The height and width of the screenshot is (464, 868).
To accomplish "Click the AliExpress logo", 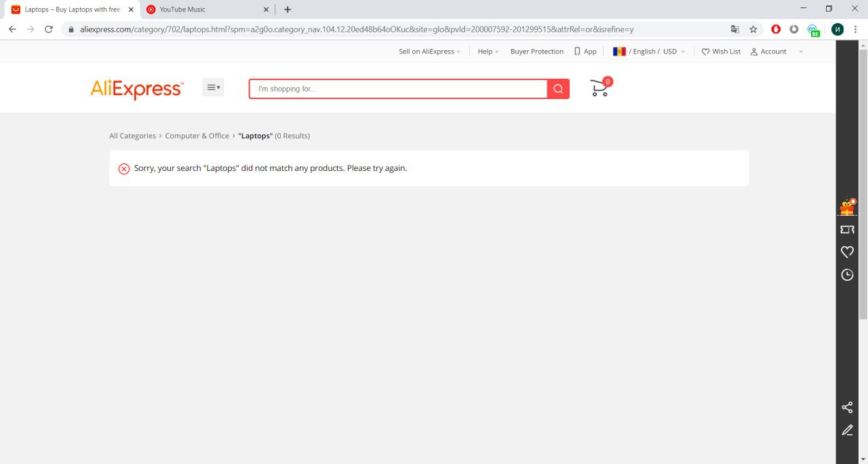I will click(136, 89).
